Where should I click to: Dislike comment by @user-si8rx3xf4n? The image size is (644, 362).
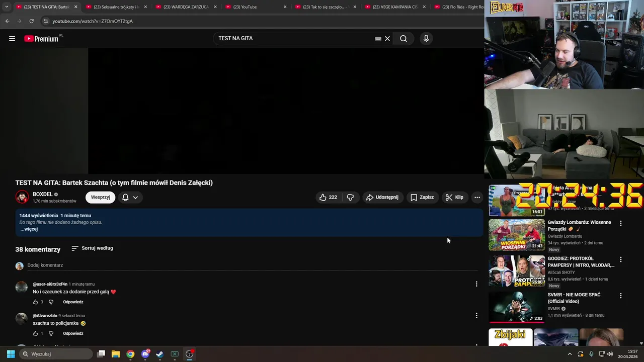[51, 302]
